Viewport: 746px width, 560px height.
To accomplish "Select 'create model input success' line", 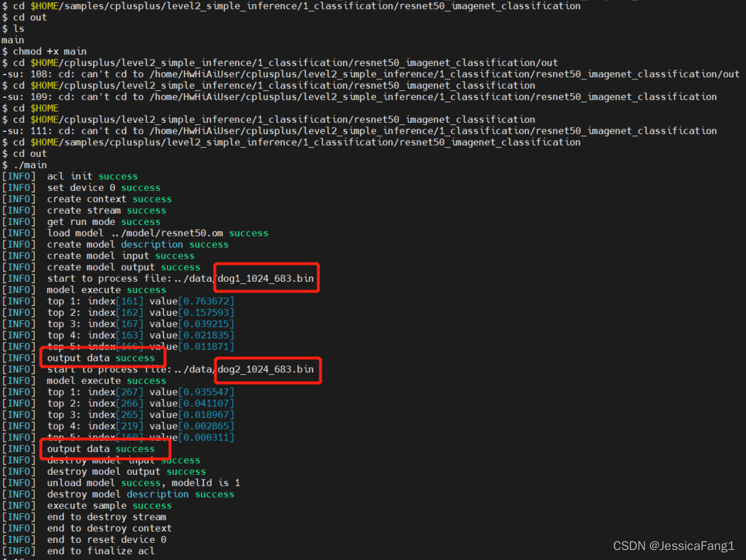I will click(99, 256).
